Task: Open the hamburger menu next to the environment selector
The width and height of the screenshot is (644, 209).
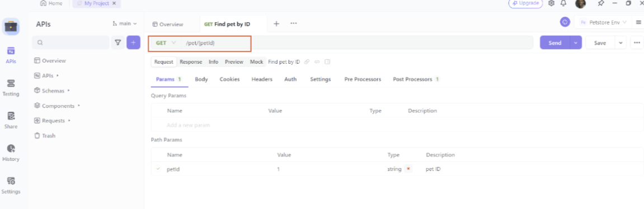Action: tap(638, 22)
